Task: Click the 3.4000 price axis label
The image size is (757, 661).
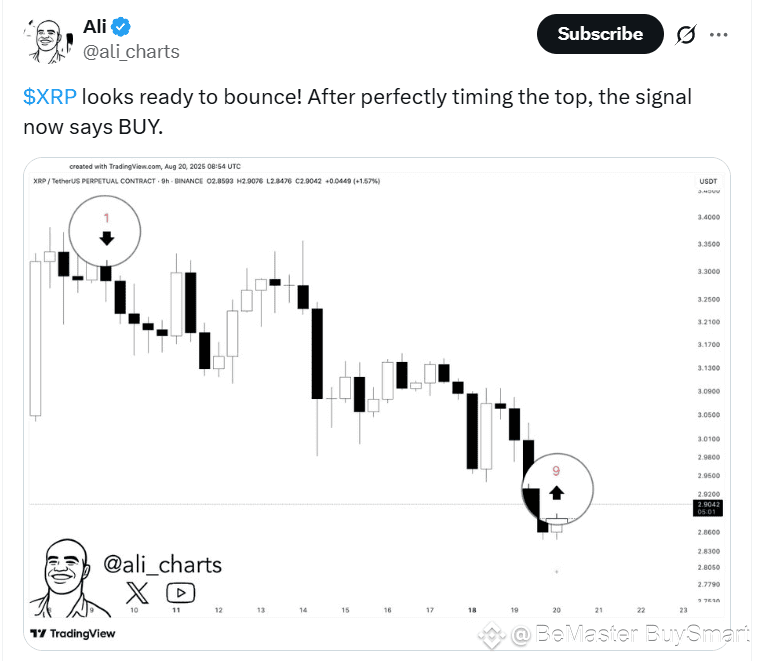Action: tap(708, 217)
